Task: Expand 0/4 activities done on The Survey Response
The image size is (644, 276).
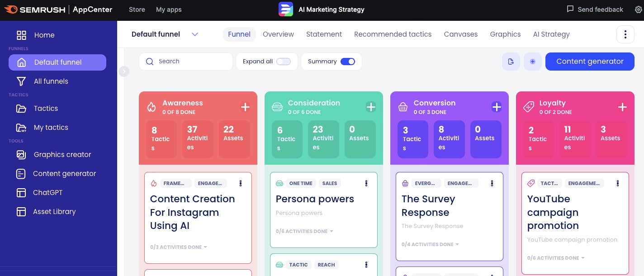Action: coord(430,244)
